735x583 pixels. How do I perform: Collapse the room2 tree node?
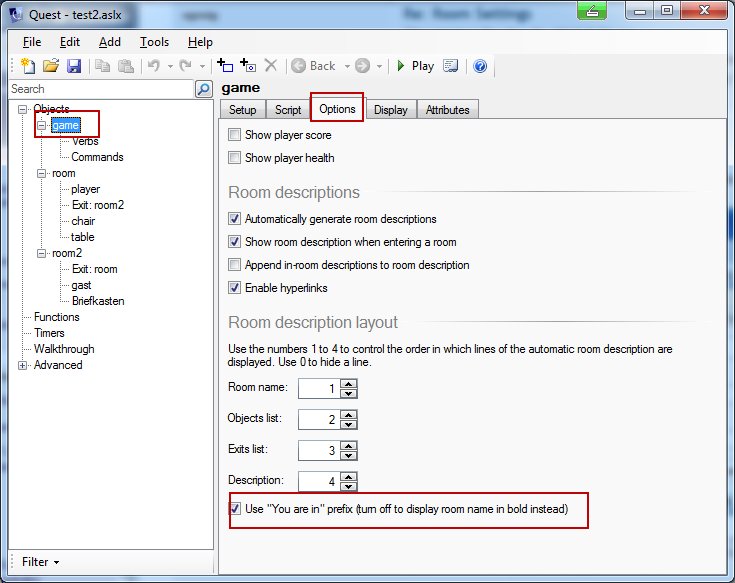coord(41,253)
